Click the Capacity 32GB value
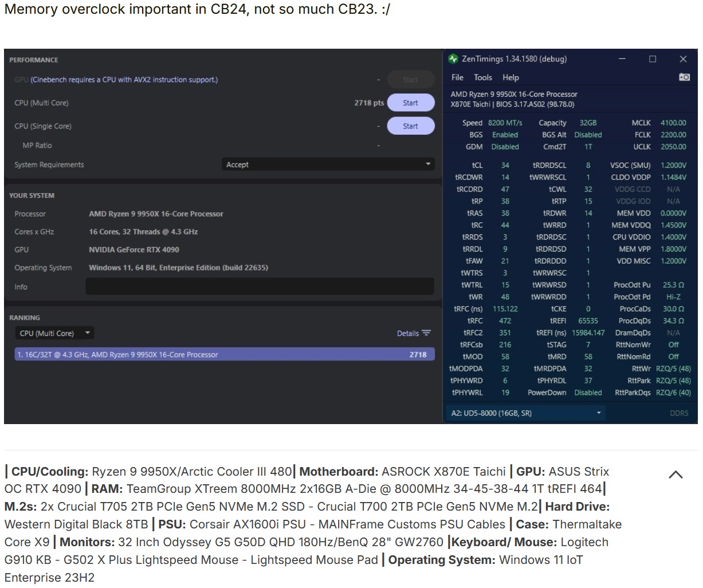This screenshot has height=588, width=703. pos(588,123)
